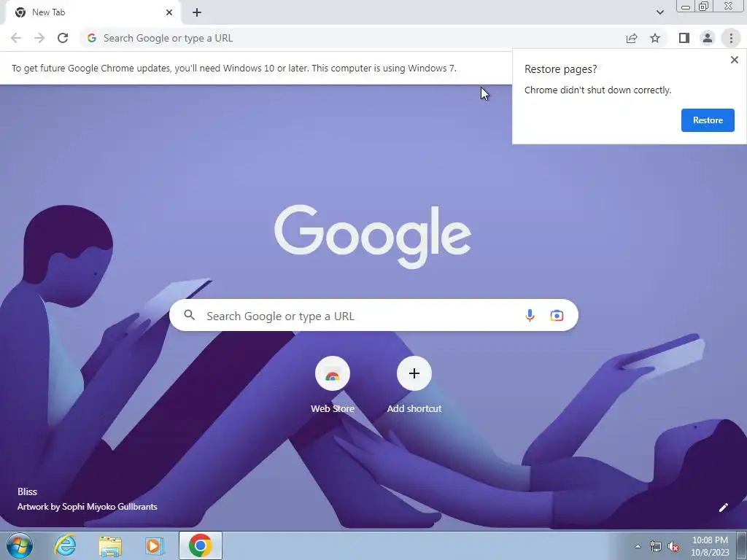Click the Google logo on page
Viewport: 747px width, 560px height.
(373, 236)
